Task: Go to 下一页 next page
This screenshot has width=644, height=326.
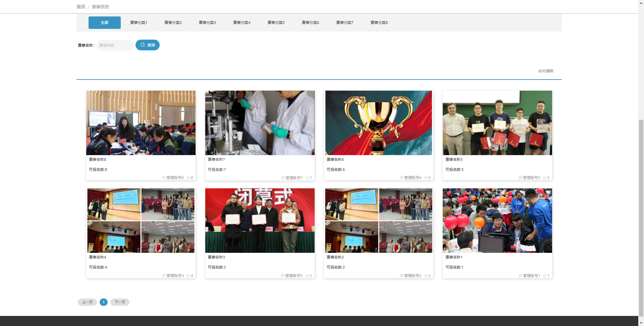Action: coord(120,302)
